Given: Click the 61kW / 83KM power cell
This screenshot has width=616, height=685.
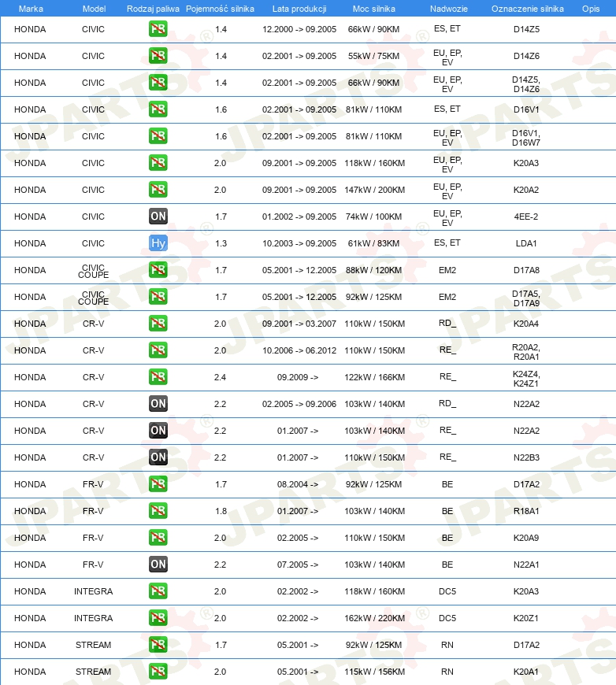Looking at the screenshot, I should 374,243.
